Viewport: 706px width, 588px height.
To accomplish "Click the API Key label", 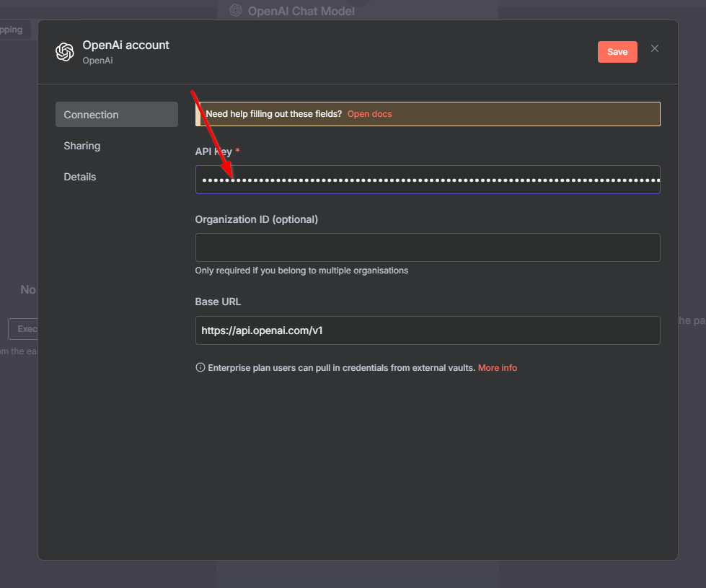I will click(x=213, y=152).
